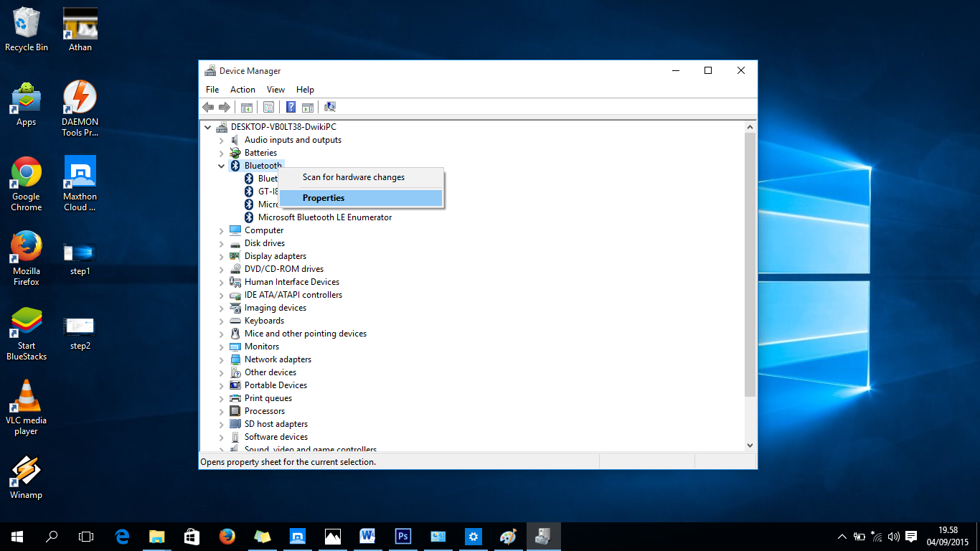Image resolution: width=980 pixels, height=551 pixels.
Task: Click the scrollbar up arrow in device tree
Action: 750,127
